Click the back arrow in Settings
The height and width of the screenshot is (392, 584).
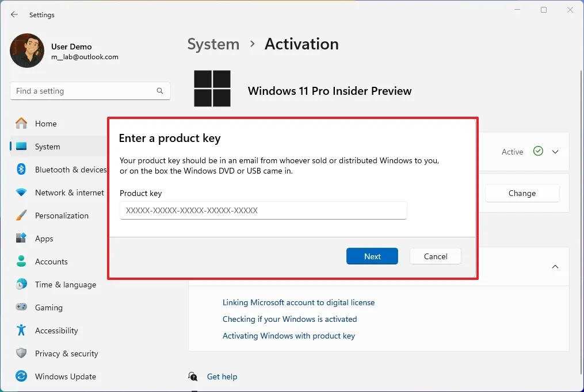pyautogui.click(x=14, y=14)
